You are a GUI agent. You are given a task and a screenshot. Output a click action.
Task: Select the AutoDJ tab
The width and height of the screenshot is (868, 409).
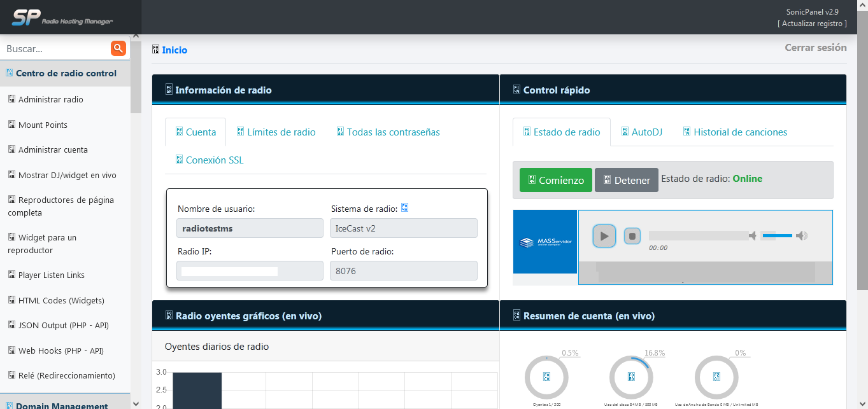click(642, 132)
